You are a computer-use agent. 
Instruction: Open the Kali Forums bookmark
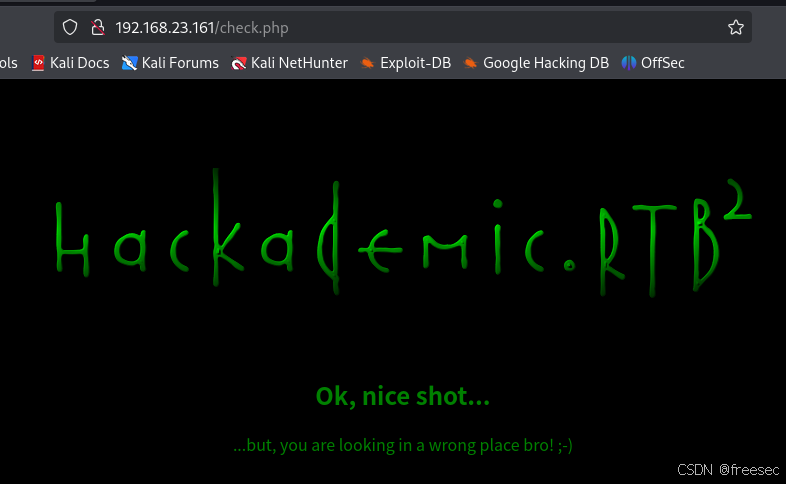point(170,63)
